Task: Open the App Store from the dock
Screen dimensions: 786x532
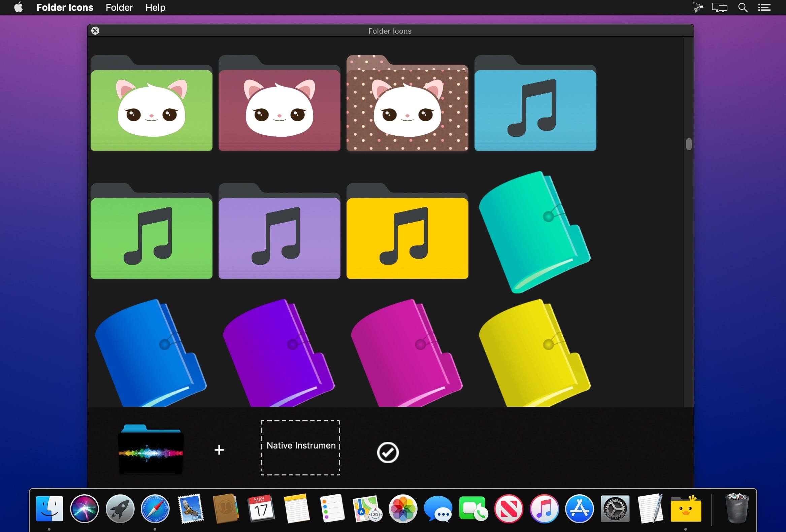Action: [x=579, y=509]
